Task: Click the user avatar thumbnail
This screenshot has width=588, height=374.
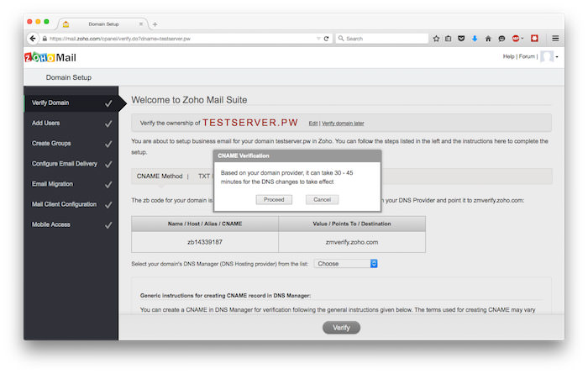Action: (546, 56)
